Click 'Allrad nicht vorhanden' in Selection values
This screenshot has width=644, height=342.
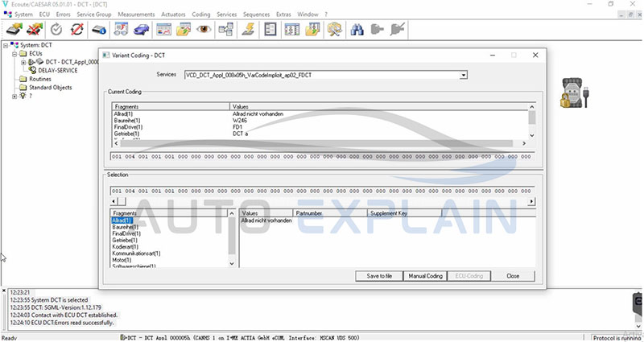click(x=266, y=220)
